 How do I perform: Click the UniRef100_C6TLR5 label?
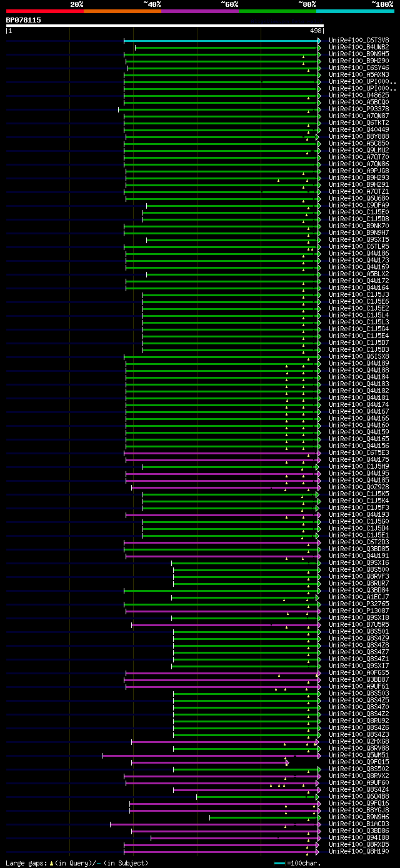click(x=359, y=246)
